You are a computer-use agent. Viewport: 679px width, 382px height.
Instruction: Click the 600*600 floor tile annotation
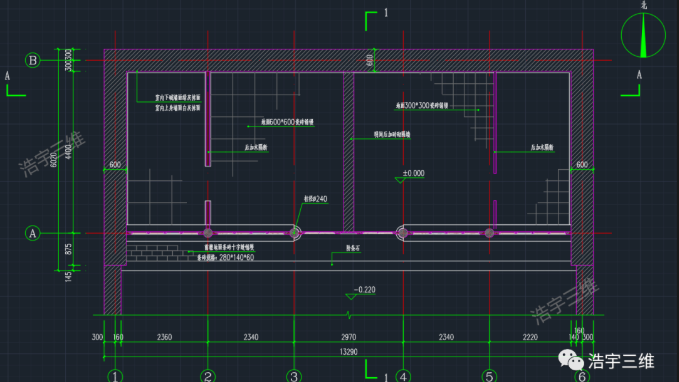(287, 122)
